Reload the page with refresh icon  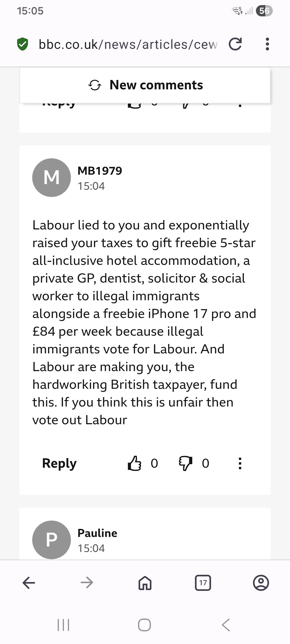[x=235, y=44]
